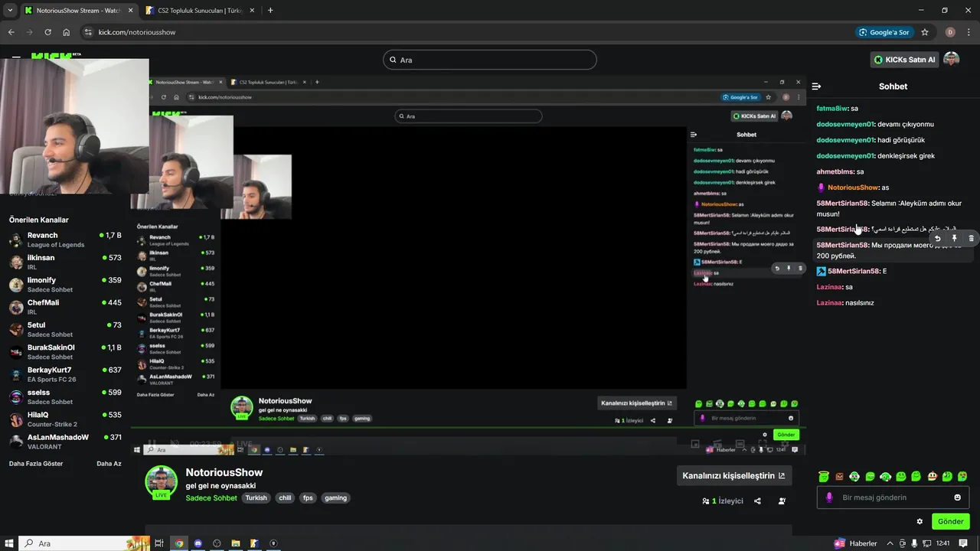This screenshot has height=551, width=980.
Task: Click the fps tag
Action: click(x=308, y=498)
